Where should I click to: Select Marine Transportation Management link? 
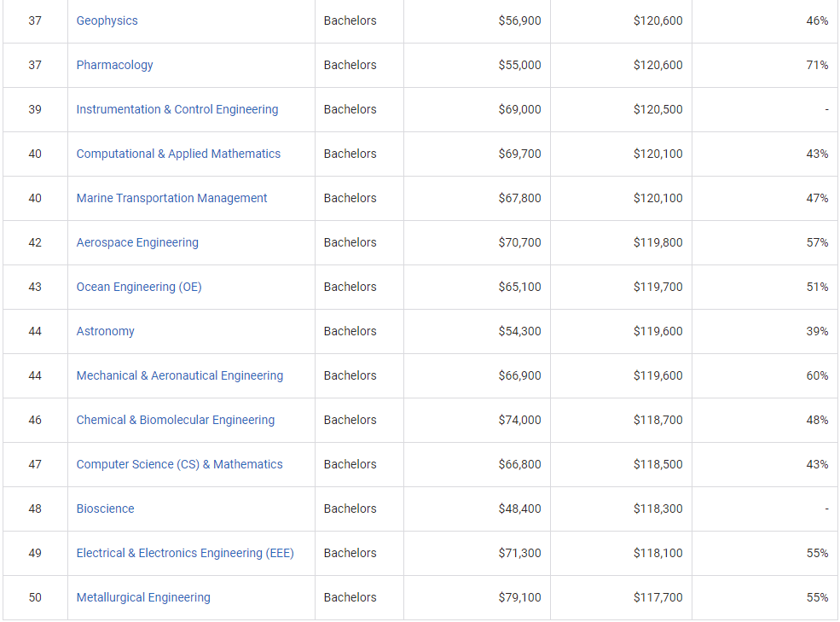171,199
